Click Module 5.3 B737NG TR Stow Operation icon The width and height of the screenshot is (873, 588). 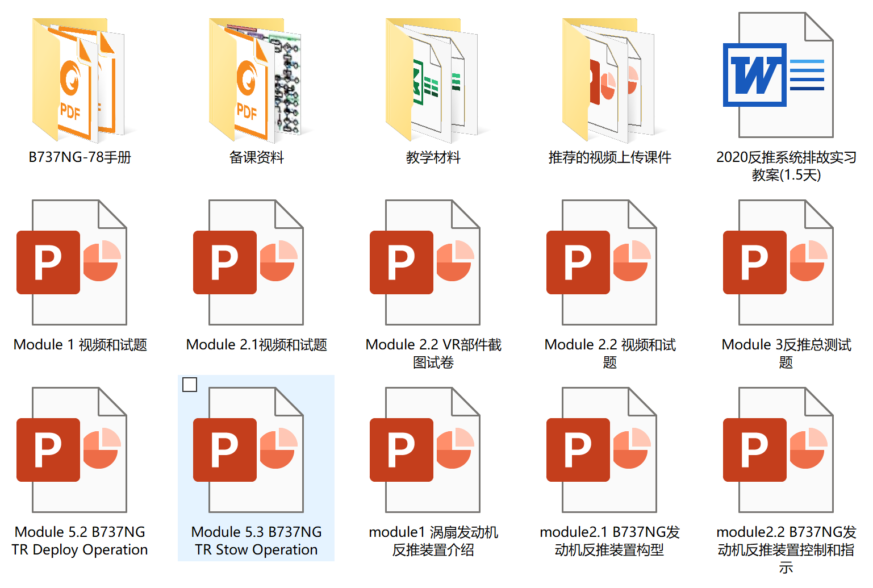click(x=256, y=450)
